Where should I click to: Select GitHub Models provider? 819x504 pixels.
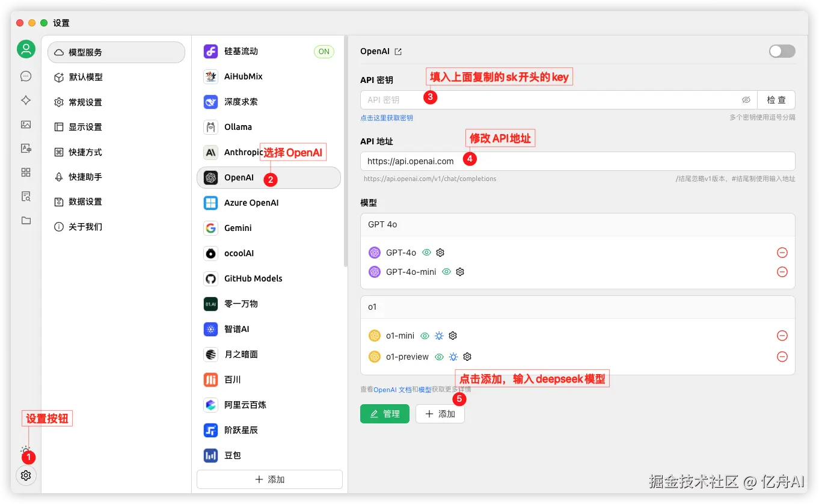[269, 278]
